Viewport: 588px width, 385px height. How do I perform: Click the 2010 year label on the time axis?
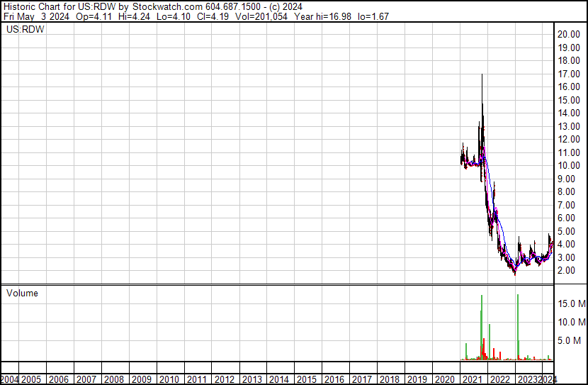(x=169, y=379)
